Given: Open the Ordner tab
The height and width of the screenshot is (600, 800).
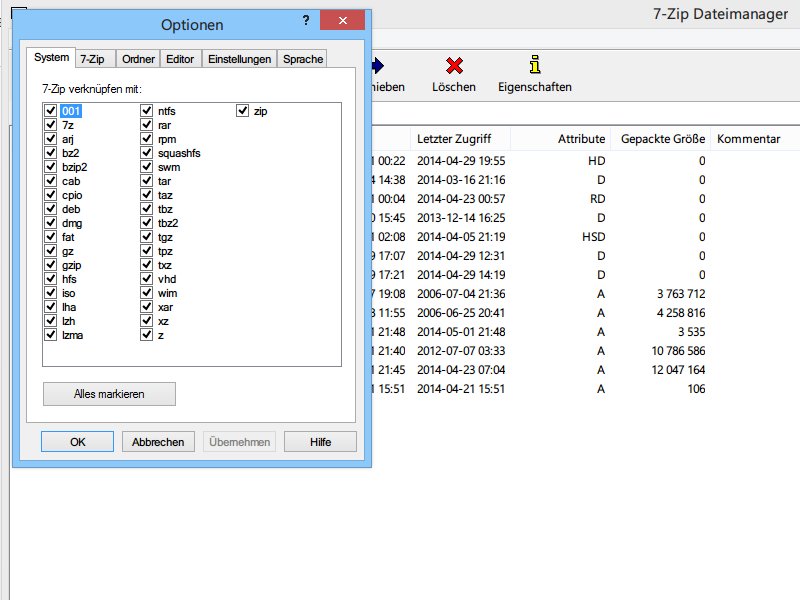Looking at the screenshot, I should pos(138,59).
